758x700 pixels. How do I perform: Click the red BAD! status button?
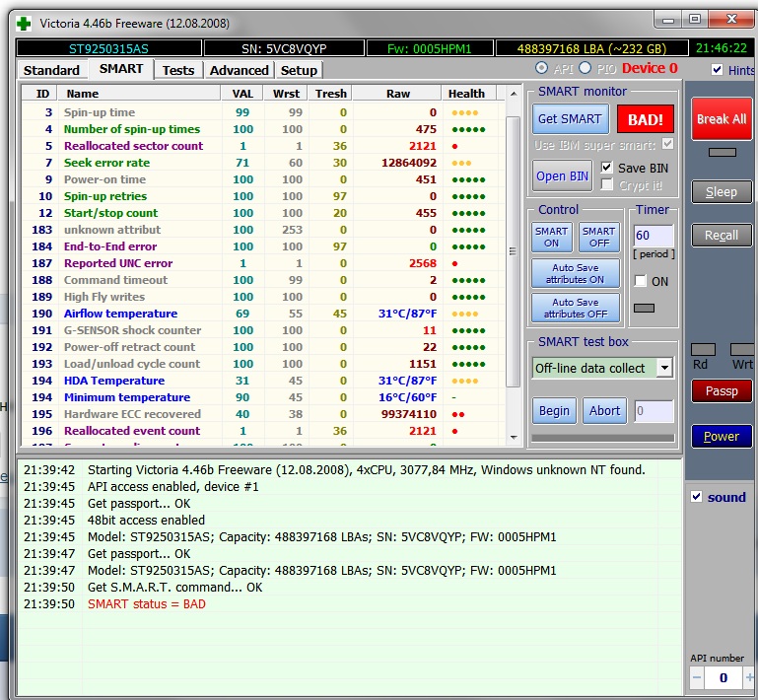coord(646,119)
